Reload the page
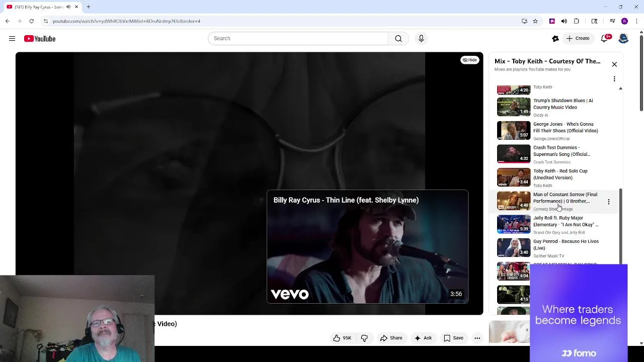Image resolution: width=644 pixels, height=362 pixels. 31,21
